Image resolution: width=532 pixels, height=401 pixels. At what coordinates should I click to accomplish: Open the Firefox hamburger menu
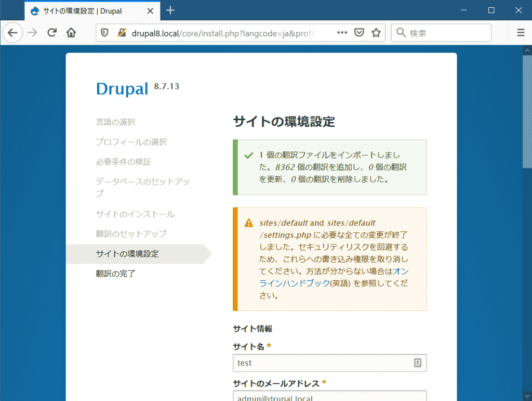tap(521, 33)
